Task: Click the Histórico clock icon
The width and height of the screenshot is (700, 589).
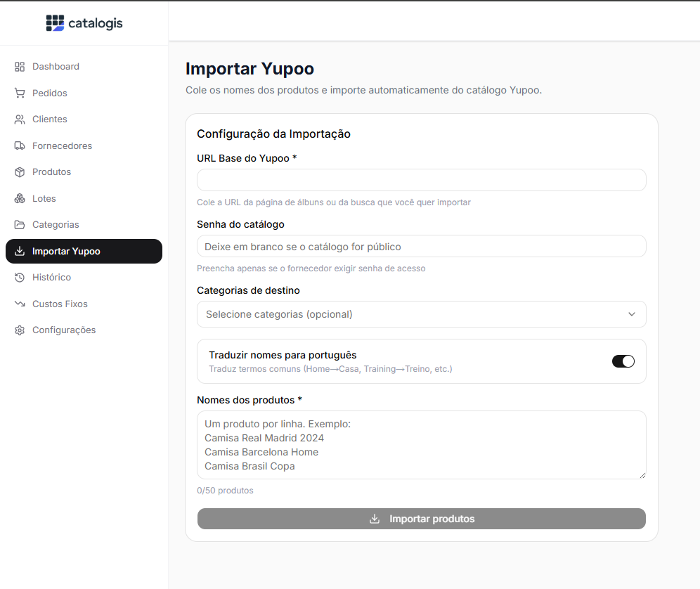Action: 20,278
